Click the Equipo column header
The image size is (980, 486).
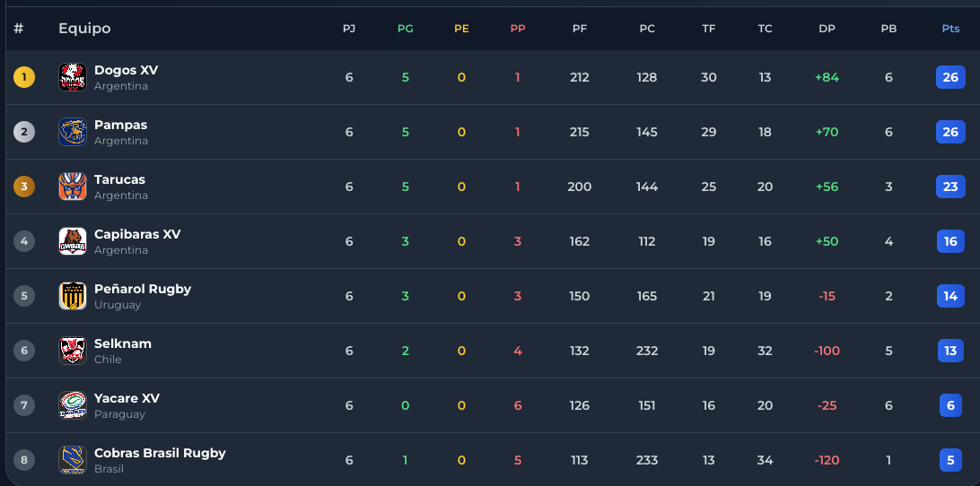click(x=84, y=29)
